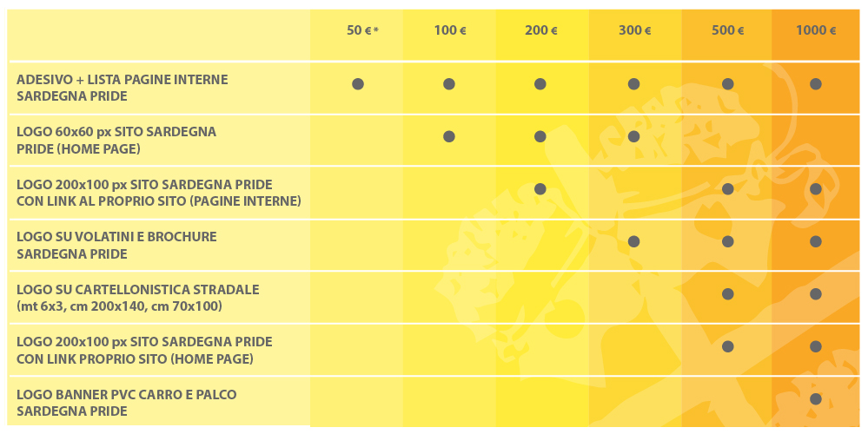Click the 50 € column header
This screenshot has width=868, height=434.
click(362, 30)
